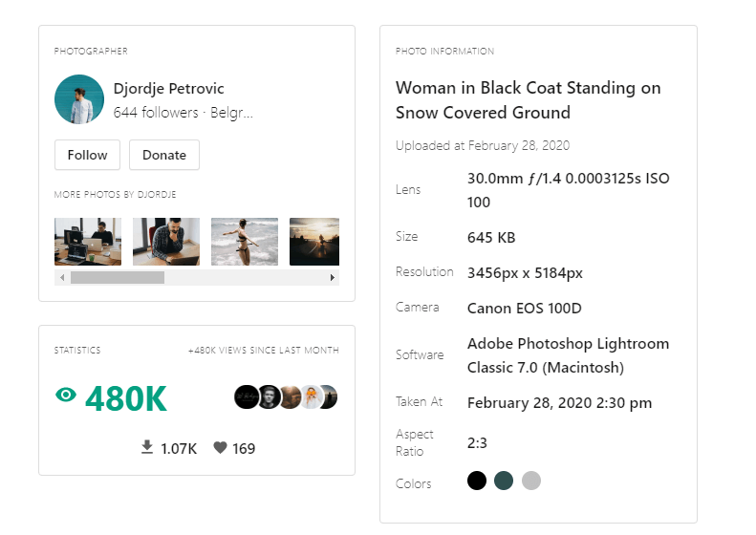The width and height of the screenshot is (756, 535).
Task: Select the dark teal color swatch
Action: [x=504, y=481]
